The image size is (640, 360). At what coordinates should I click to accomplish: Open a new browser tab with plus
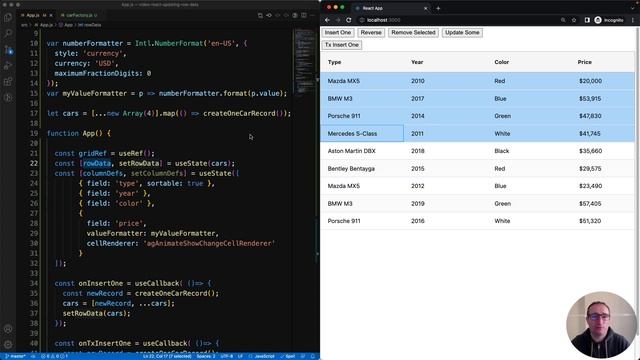coord(438,8)
